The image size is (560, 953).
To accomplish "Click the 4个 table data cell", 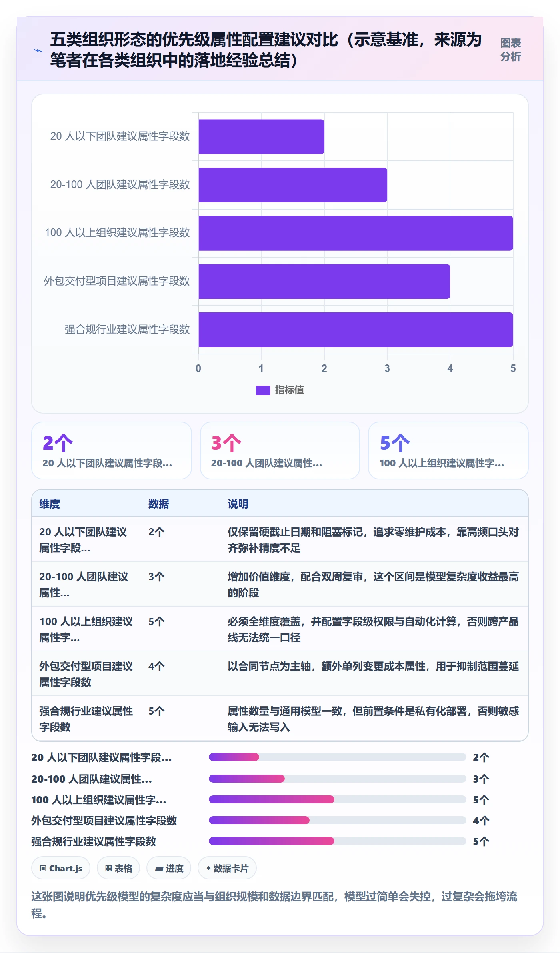I will [156, 666].
